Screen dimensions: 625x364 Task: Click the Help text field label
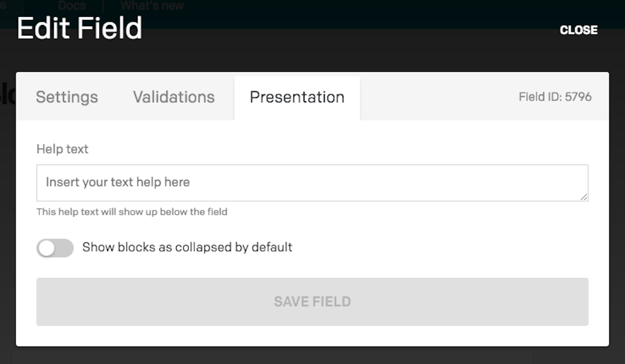point(62,149)
